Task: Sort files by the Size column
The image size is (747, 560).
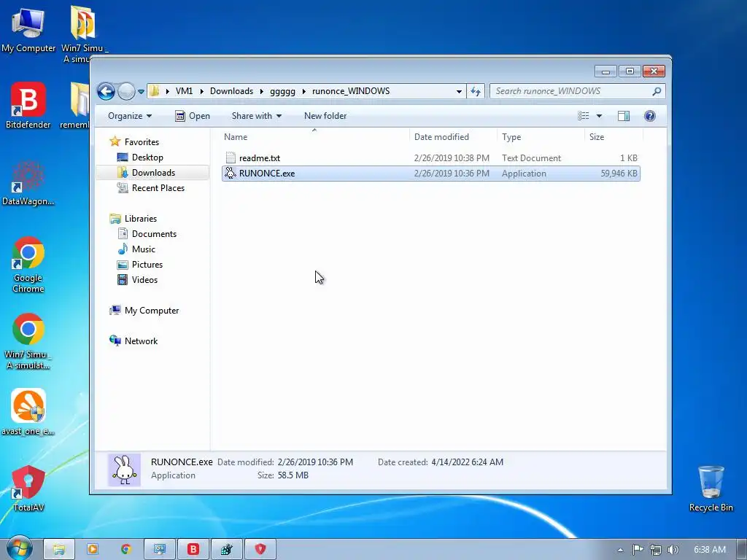Action: coord(614,136)
